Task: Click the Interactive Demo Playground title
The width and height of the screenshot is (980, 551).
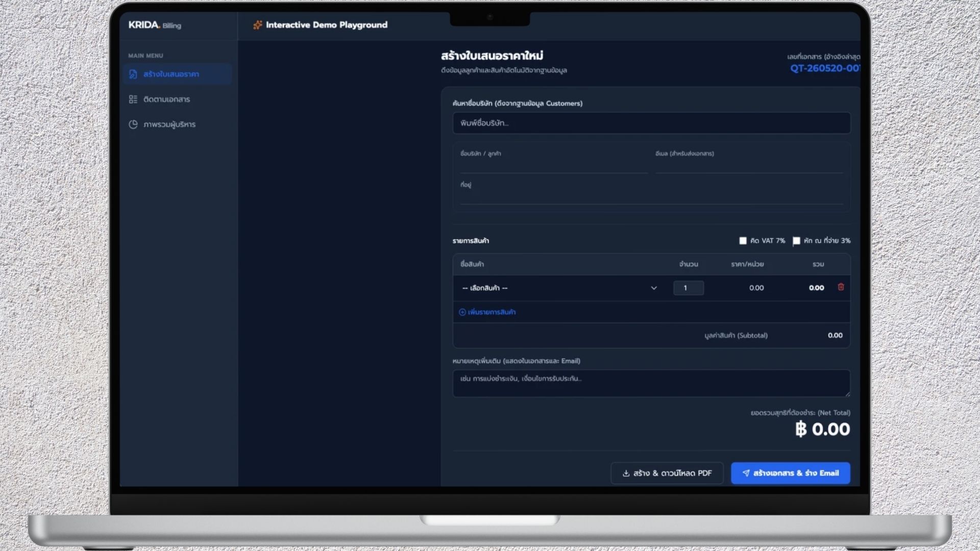Action: coord(327,24)
